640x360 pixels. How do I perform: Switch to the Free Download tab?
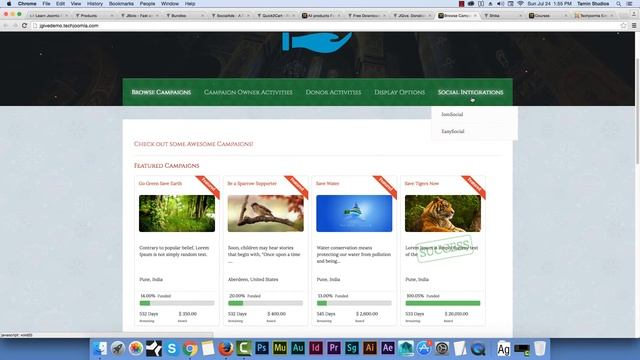click(x=366, y=16)
